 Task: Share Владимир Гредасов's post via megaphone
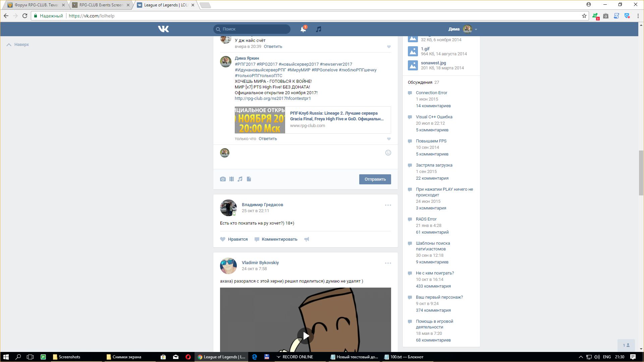[x=307, y=239]
